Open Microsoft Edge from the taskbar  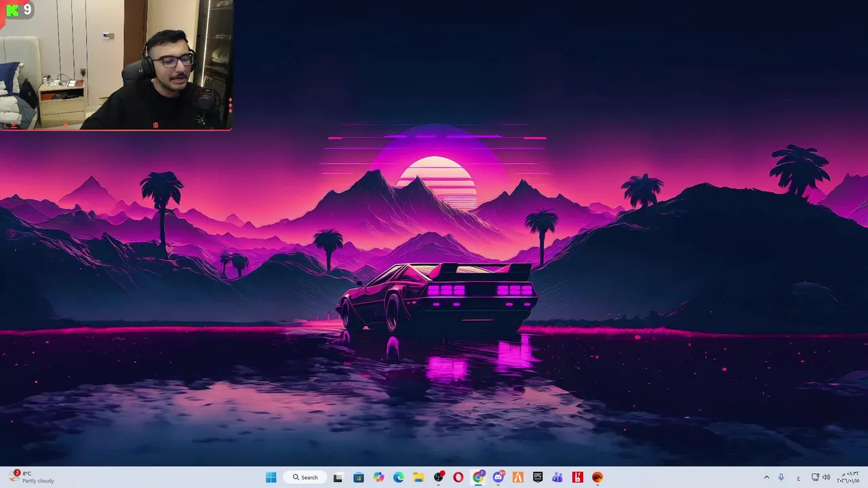pos(399,477)
